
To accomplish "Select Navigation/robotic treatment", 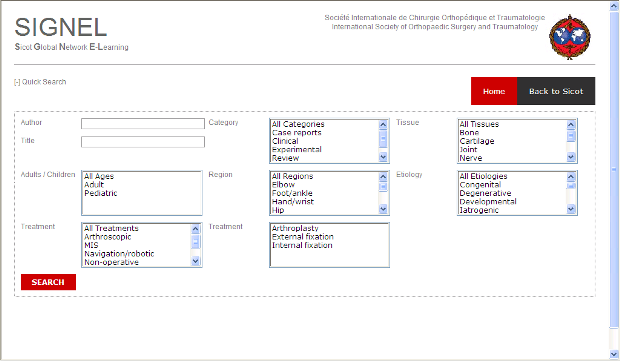I will point(119,254).
